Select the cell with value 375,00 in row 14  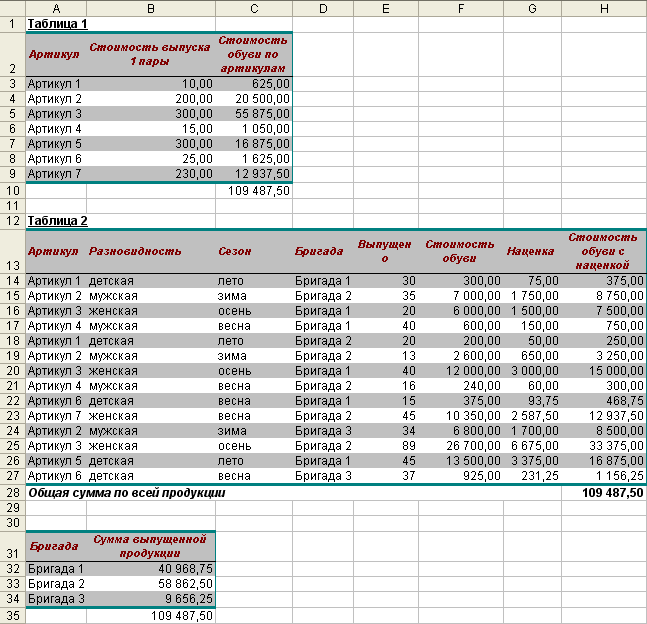coord(604,281)
